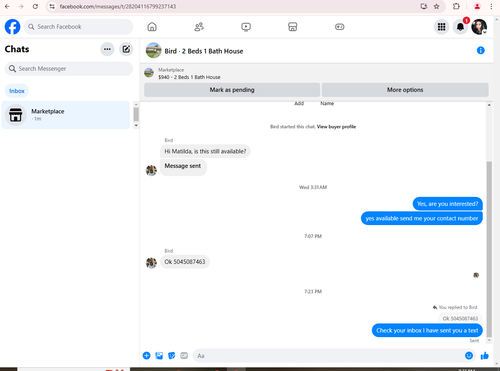The height and width of the screenshot is (371, 500).
Task: Click the 'Yes, are you interested?' message
Action: tap(447, 204)
